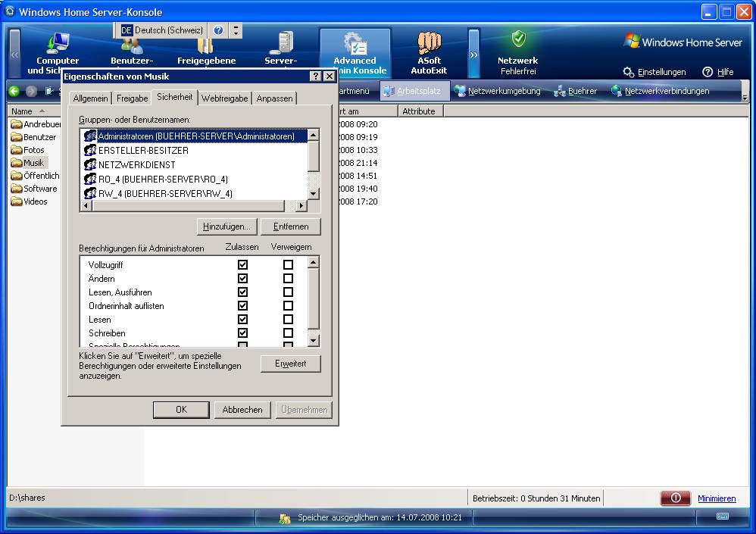Click up arrow of the permissions list scrollbar
Viewport: 756px width, 534px height.
314,262
